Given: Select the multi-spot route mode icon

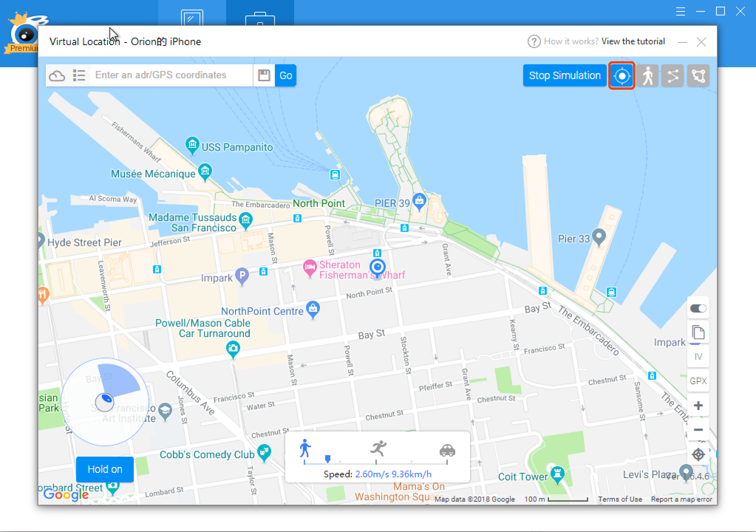Looking at the screenshot, I should click(698, 76).
